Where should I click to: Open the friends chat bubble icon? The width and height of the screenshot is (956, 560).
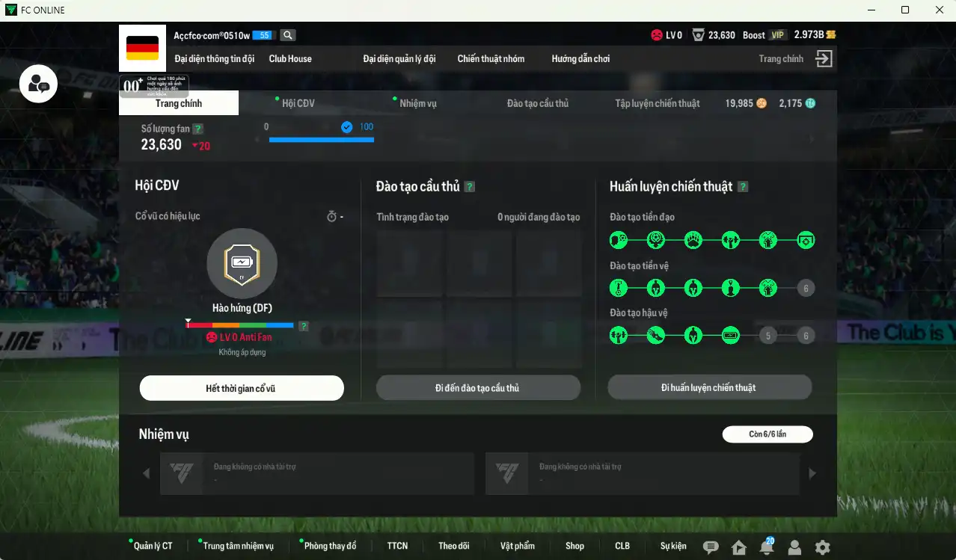click(x=38, y=84)
